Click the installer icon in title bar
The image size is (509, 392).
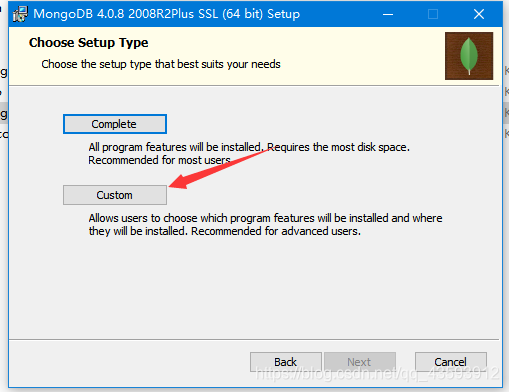click(20, 14)
